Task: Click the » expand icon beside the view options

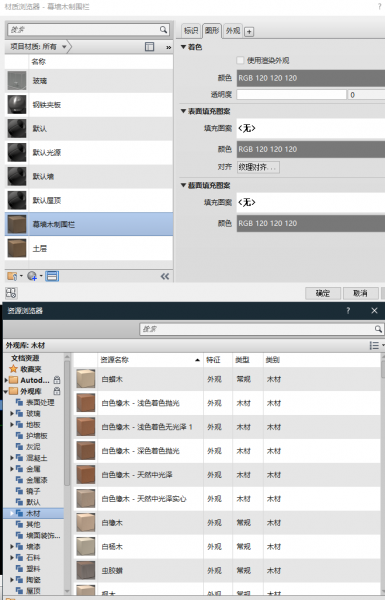Action: (168, 47)
